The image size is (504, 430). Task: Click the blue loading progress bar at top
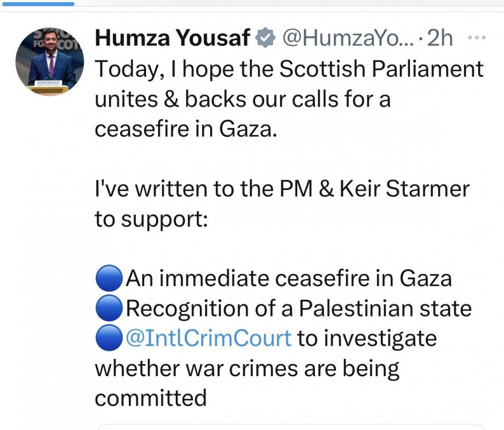point(38,4)
